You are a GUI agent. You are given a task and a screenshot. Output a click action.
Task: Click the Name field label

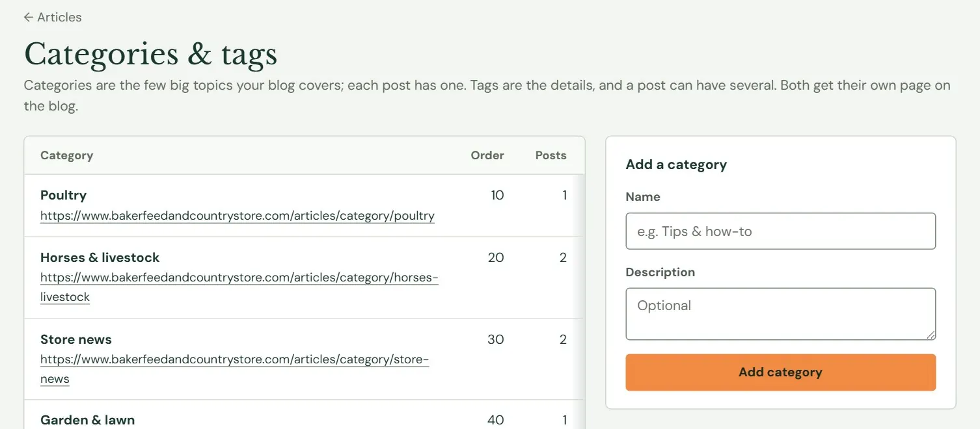(643, 197)
